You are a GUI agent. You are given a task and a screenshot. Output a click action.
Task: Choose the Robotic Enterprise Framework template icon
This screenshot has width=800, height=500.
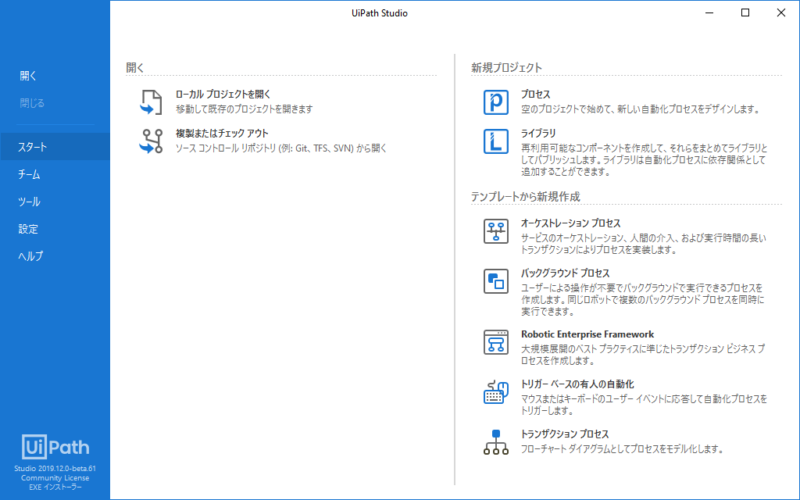pyautogui.click(x=496, y=341)
